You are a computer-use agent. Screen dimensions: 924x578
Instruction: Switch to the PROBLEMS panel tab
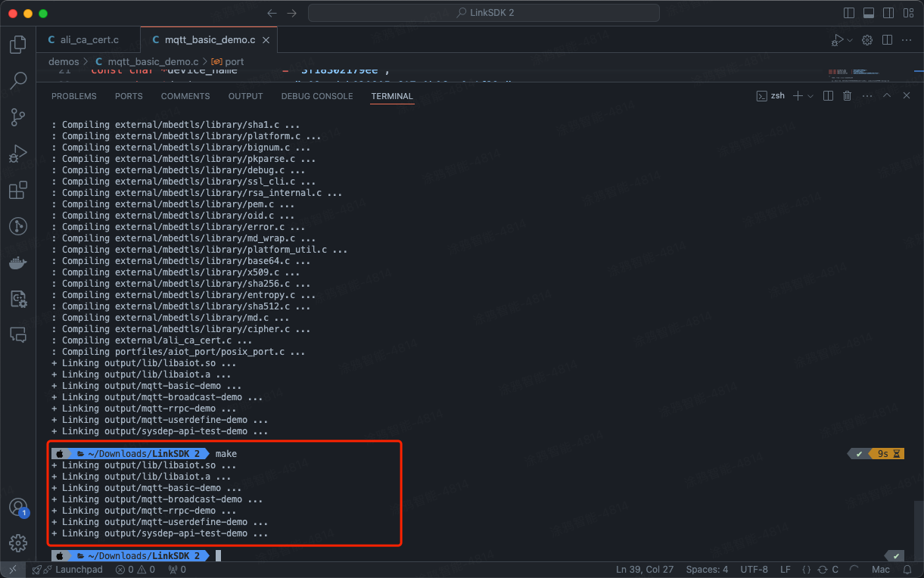tap(74, 96)
